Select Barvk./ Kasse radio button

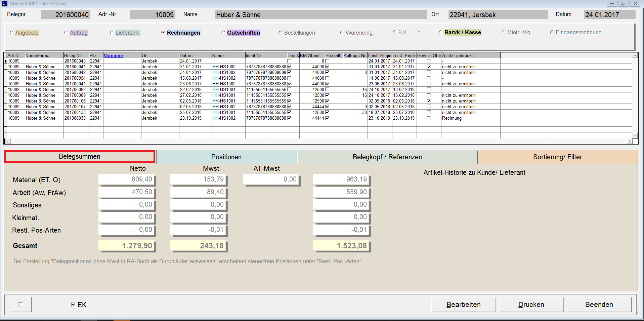(440, 32)
